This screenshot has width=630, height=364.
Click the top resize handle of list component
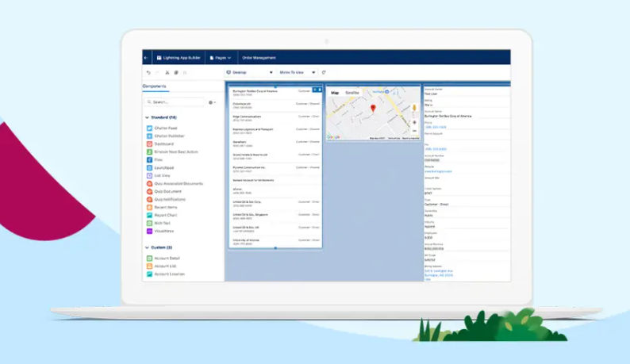click(275, 86)
